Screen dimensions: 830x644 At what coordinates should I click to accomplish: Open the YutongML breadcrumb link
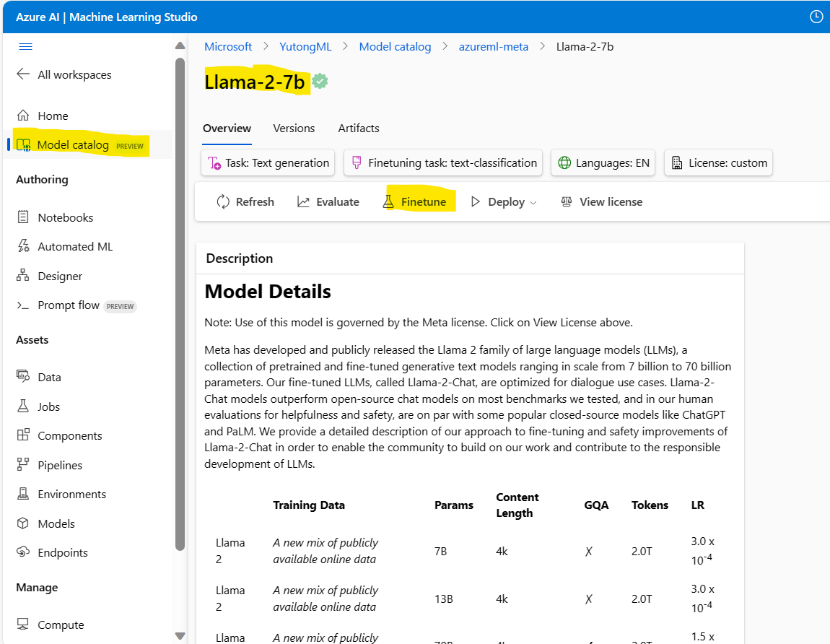[305, 47]
